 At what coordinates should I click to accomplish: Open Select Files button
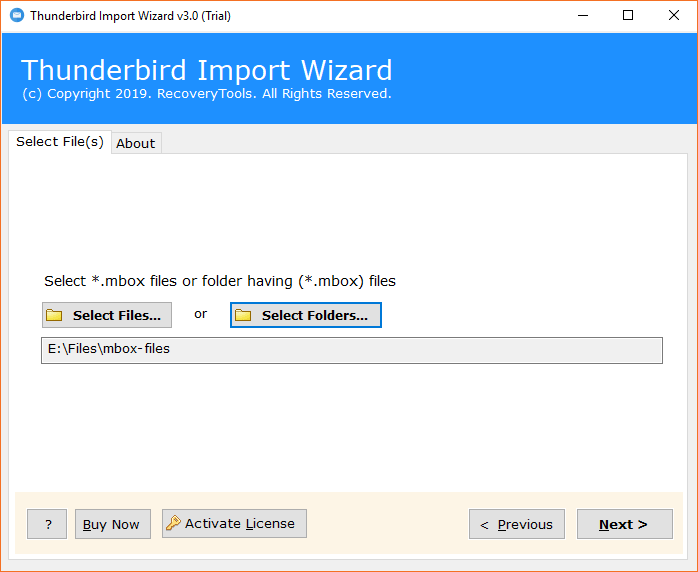(107, 315)
